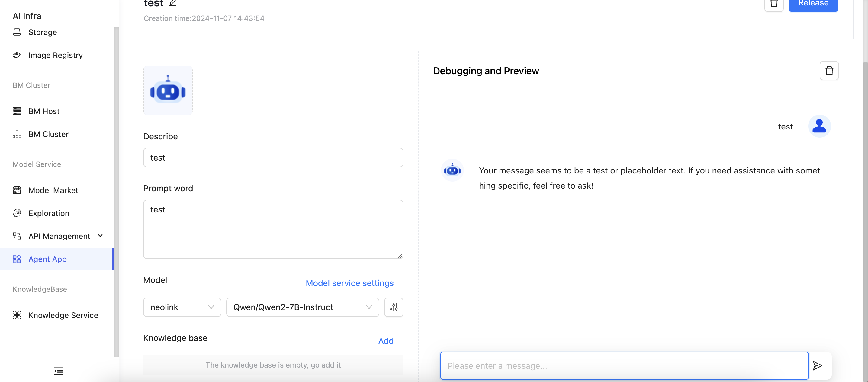Open Knowledge Service from sidebar
This screenshot has height=382, width=868.
(63, 315)
